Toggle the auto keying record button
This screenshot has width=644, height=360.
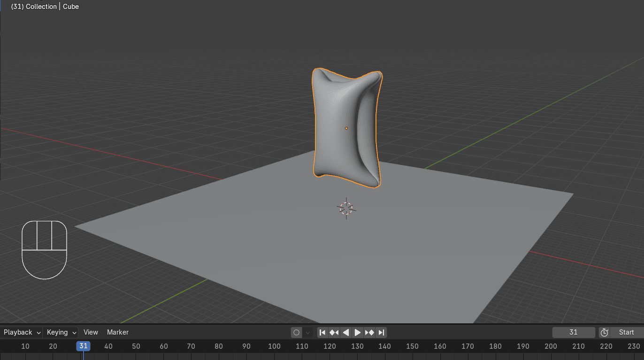[296, 332]
